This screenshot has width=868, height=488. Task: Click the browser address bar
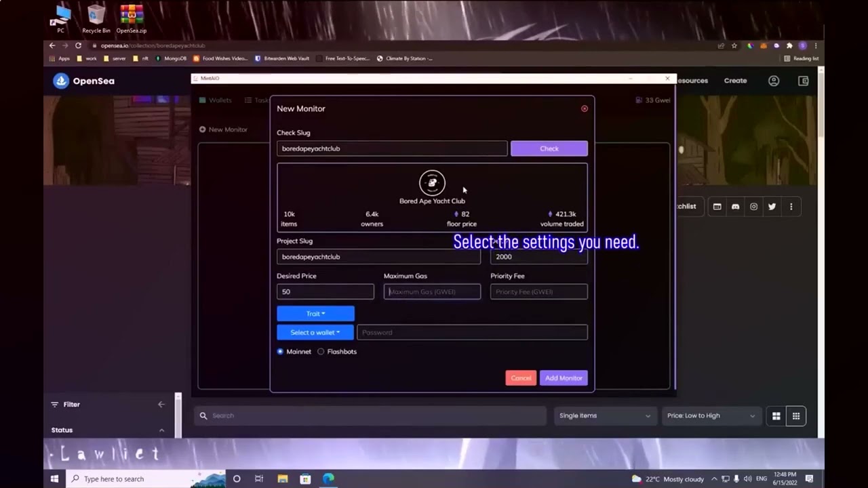click(x=400, y=45)
